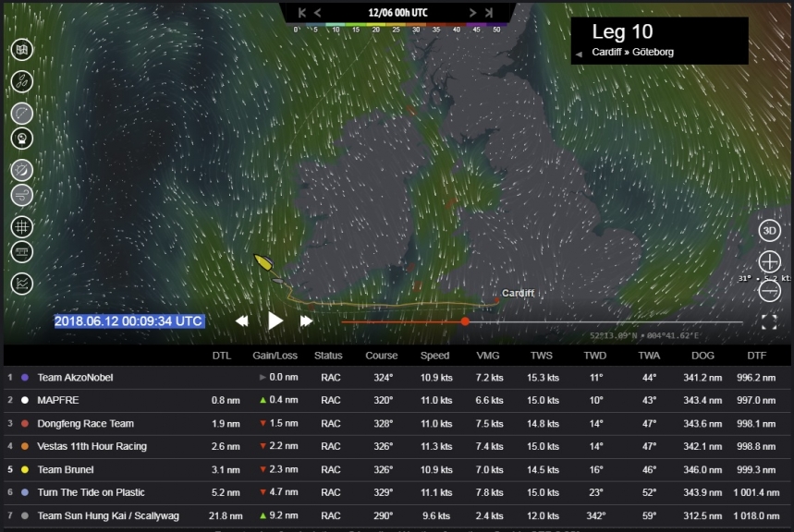Screen dimensions: 794x532
Task: Click the webcam live view icon
Action: [x=22, y=139]
